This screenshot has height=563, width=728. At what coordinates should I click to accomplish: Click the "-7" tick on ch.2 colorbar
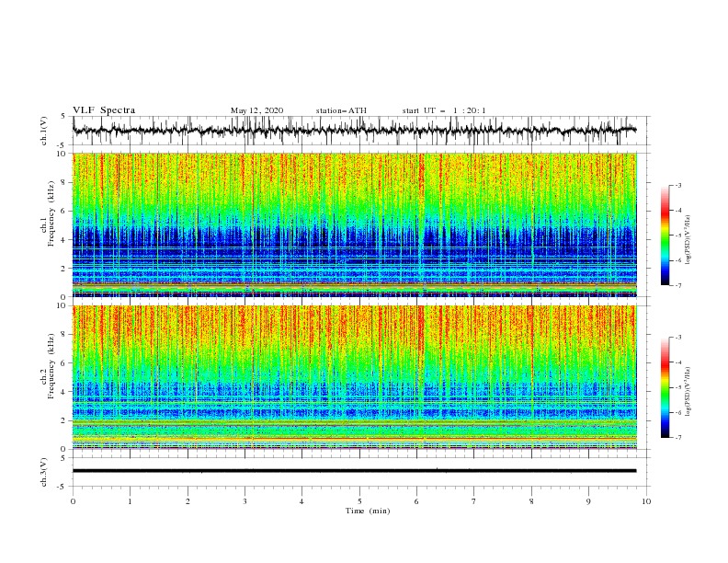click(678, 438)
